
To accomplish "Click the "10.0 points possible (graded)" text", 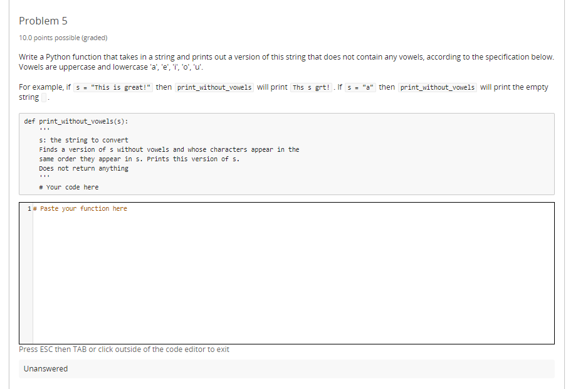I will [x=63, y=38].
